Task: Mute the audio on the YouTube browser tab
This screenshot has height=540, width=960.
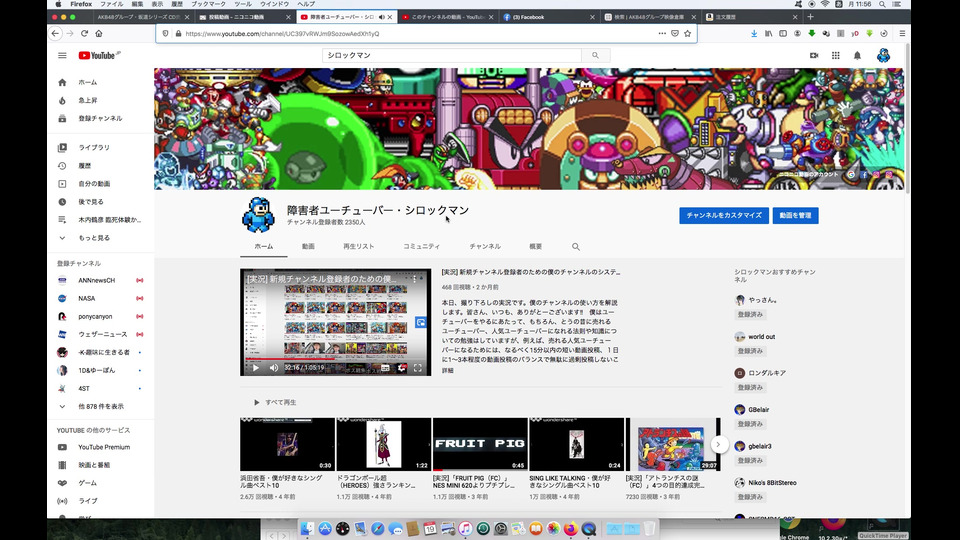Action: click(381, 17)
